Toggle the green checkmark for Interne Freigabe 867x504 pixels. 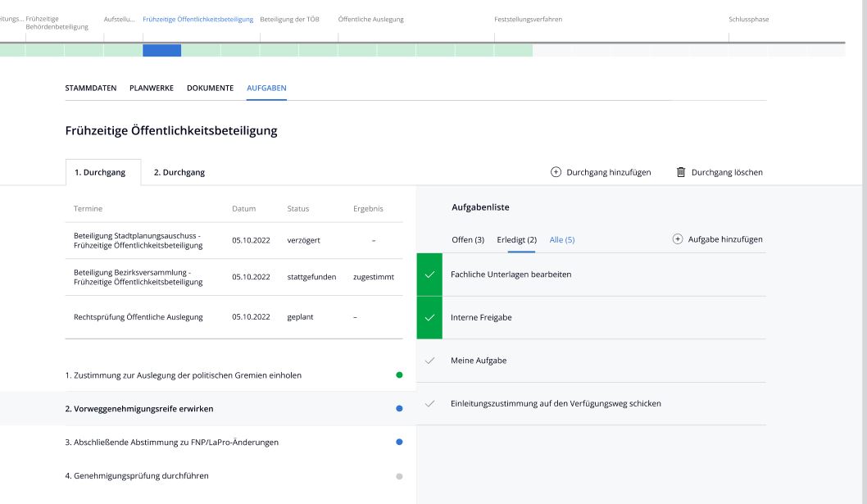(429, 318)
